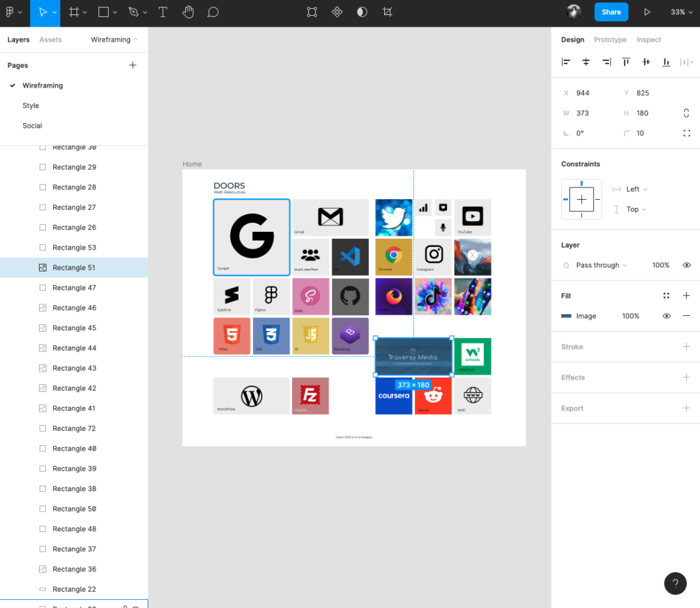Viewport: 700px width, 608px height.
Task: Open the Figma main menu icon
Action: 10,12
